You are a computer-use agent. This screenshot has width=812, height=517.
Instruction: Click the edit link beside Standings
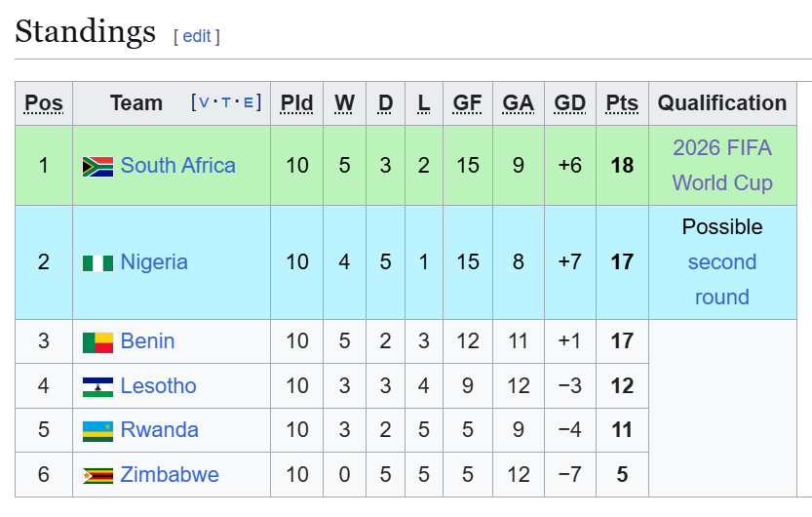[x=196, y=36]
